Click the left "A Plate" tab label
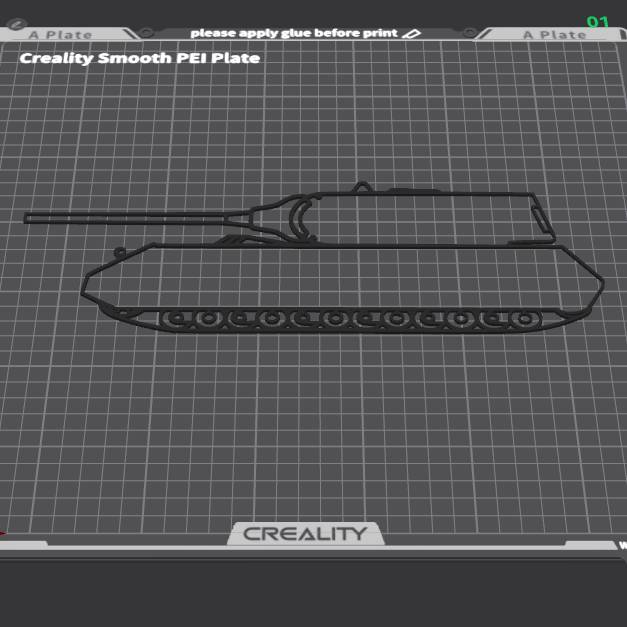The image size is (627, 627). tap(60, 35)
